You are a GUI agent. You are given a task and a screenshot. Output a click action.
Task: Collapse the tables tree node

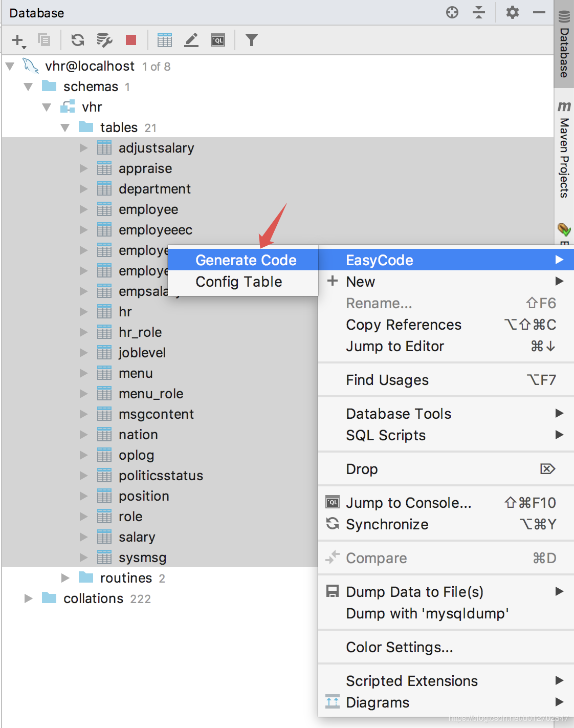pyautogui.click(x=65, y=127)
